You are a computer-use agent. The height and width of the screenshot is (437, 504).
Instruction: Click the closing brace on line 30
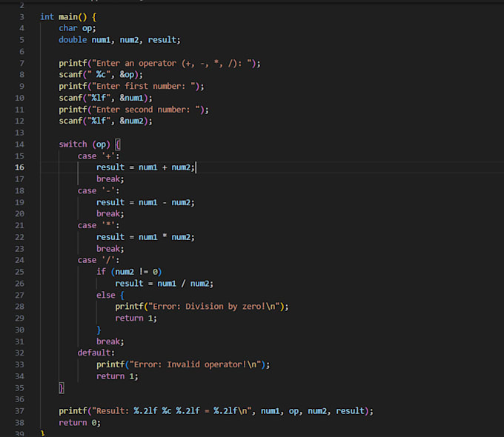point(99,330)
